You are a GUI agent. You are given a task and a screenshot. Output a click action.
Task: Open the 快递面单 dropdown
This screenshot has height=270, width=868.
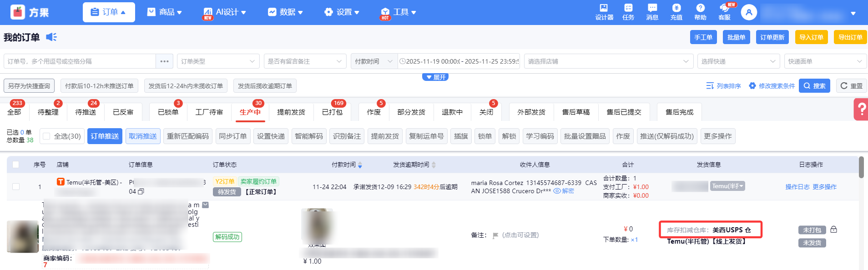point(825,61)
